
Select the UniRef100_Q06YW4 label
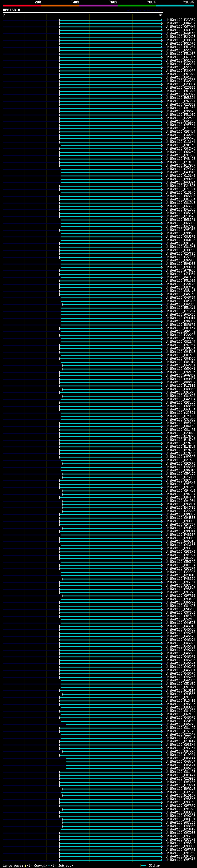pos(180,758)
